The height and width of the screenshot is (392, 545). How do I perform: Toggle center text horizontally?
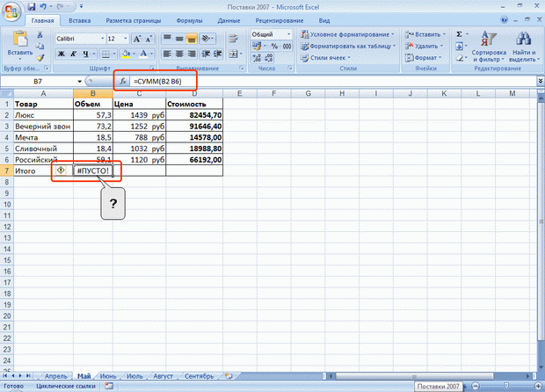coord(179,54)
